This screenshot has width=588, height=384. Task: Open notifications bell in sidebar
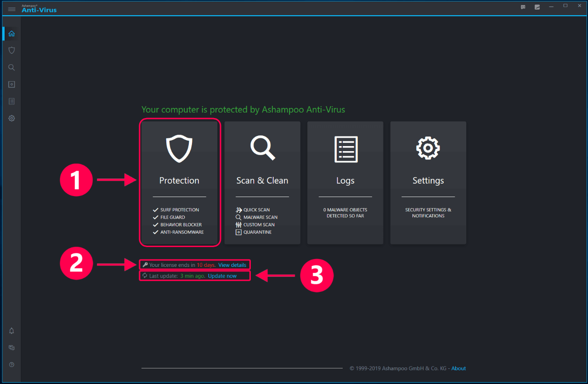pos(11,331)
